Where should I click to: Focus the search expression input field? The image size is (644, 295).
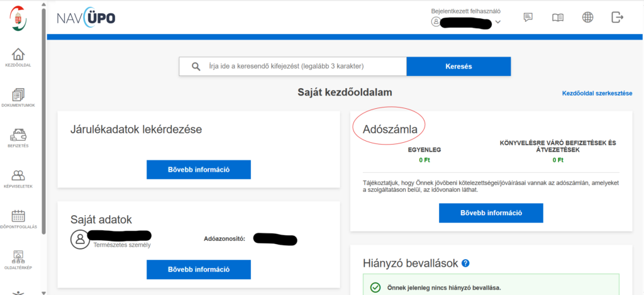tap(292, 66)
